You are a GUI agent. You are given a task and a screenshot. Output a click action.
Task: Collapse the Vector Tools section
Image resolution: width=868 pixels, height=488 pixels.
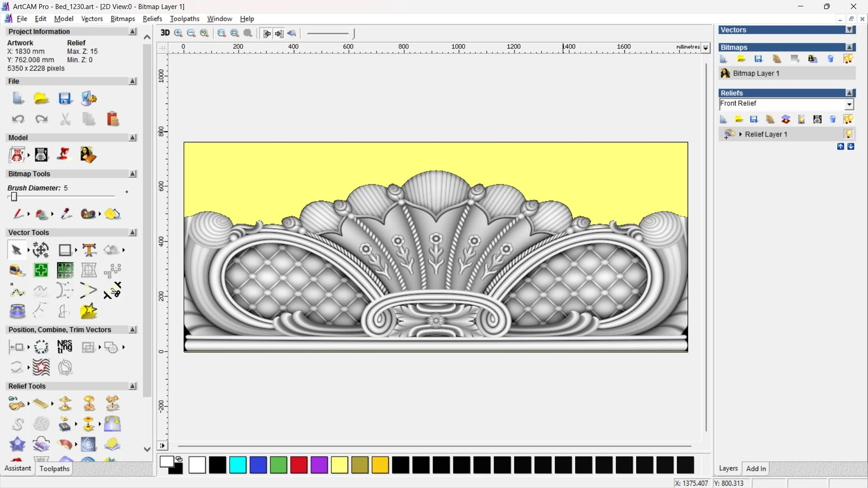(x=132, y=232)
